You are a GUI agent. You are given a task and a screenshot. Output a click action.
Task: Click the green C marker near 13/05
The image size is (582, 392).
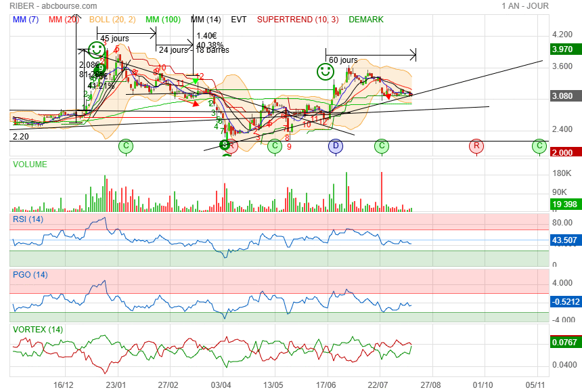pyautogui.click(x=274, y=146)
